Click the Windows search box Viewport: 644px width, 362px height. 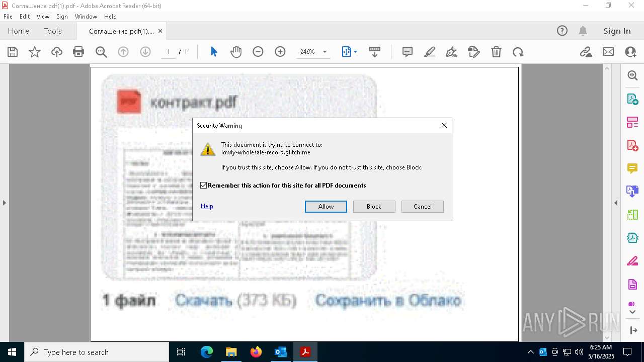pyautogui.click(x=97, y=352)
